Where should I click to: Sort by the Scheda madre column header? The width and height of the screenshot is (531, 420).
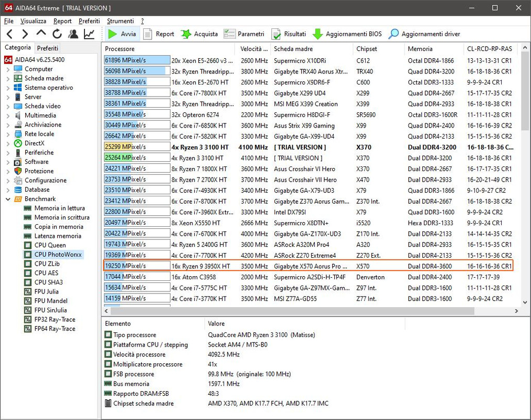[312, 49]
